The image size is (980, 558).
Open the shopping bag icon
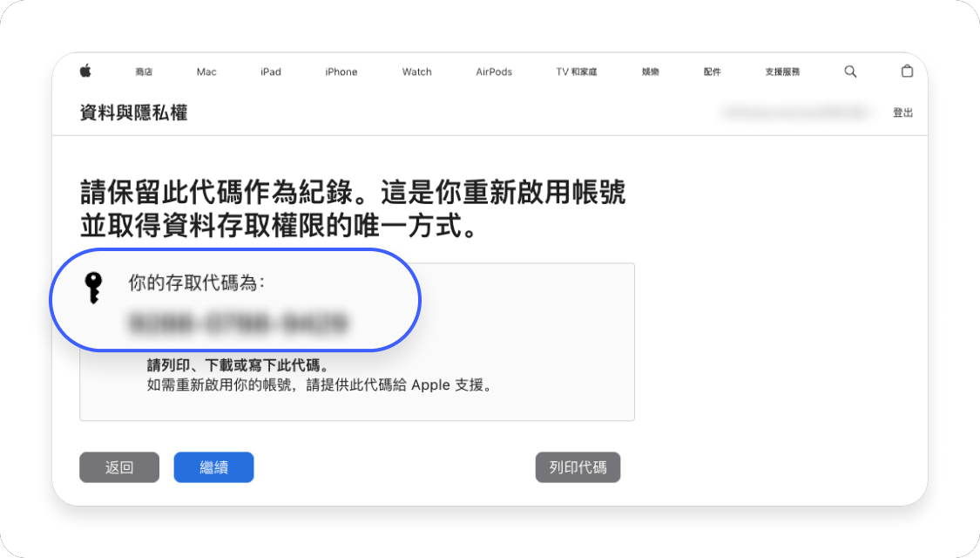[x=907, y=71]
